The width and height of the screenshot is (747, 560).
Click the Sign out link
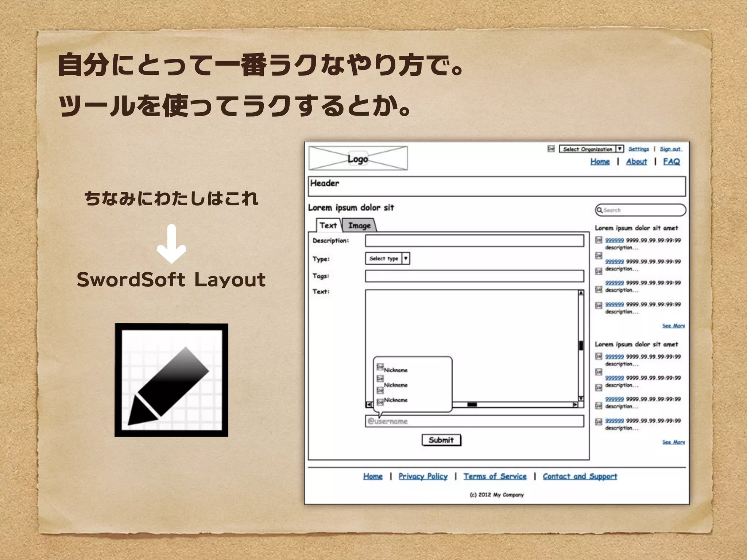pos(670,149)
